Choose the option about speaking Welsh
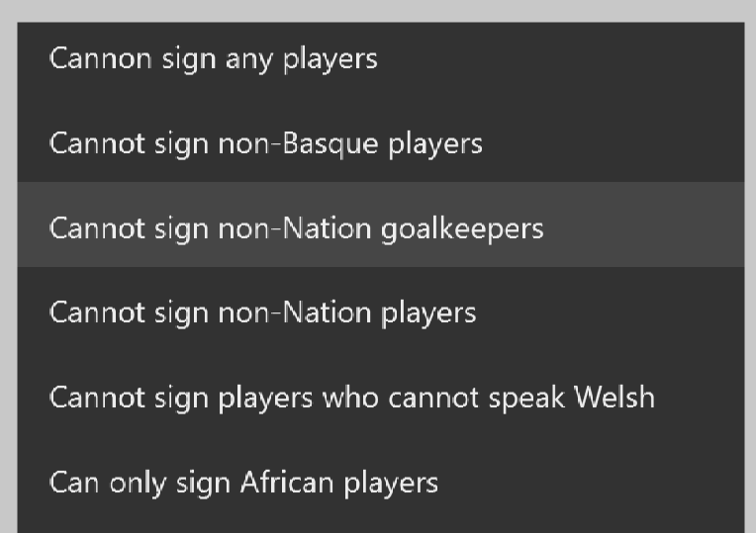Image resolution: width=756 pixels, height=533 pixels. click(381, 395)
